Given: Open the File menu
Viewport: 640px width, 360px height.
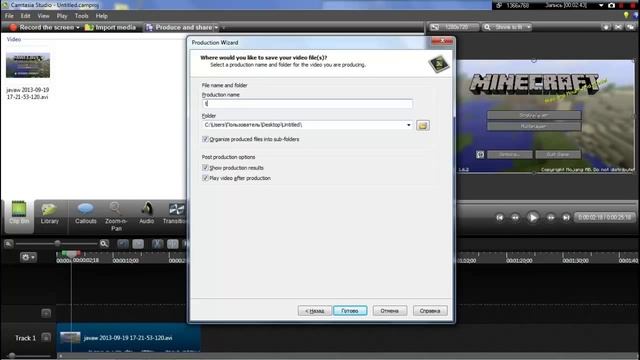Looking at the screenshot, I should (x=9, y=16).
